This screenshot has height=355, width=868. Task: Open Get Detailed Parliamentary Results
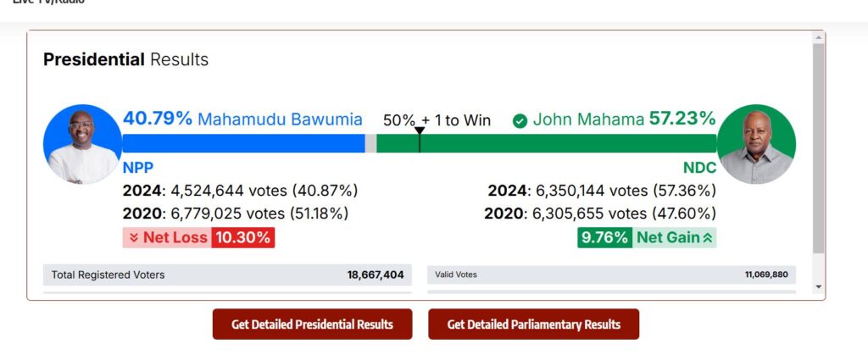point(534,324)
